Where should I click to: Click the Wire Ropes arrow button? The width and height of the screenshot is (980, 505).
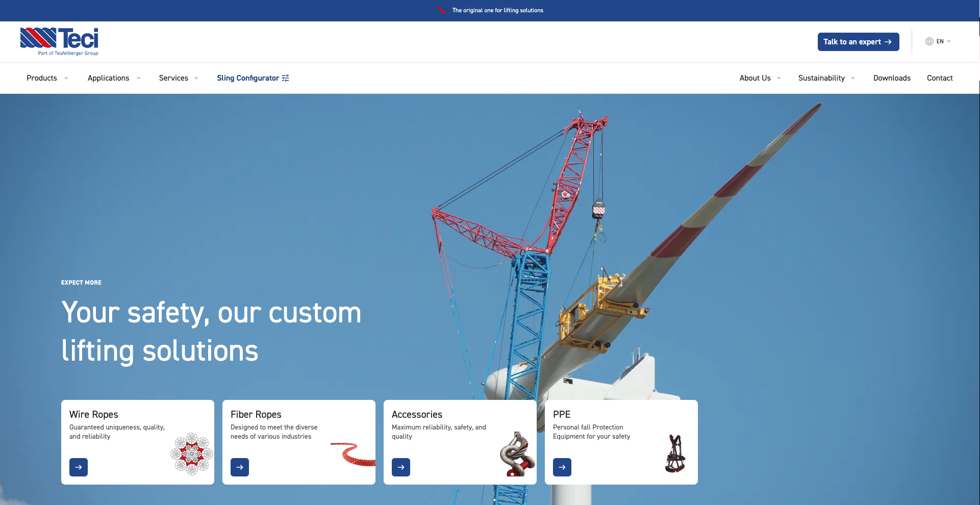coord(79,467)
